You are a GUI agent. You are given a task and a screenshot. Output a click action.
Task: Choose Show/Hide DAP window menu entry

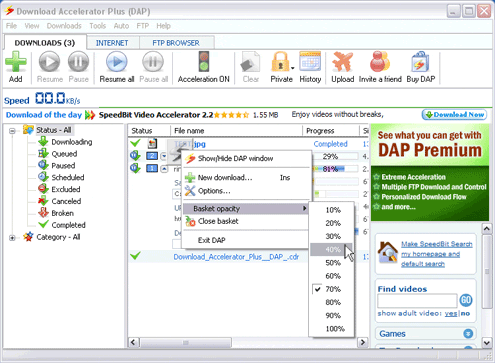(245, 159)
